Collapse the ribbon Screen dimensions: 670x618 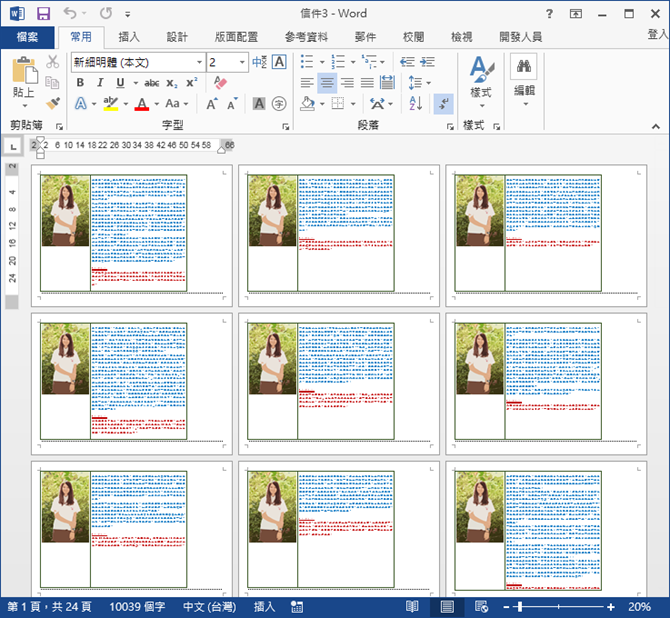(655, 127)
